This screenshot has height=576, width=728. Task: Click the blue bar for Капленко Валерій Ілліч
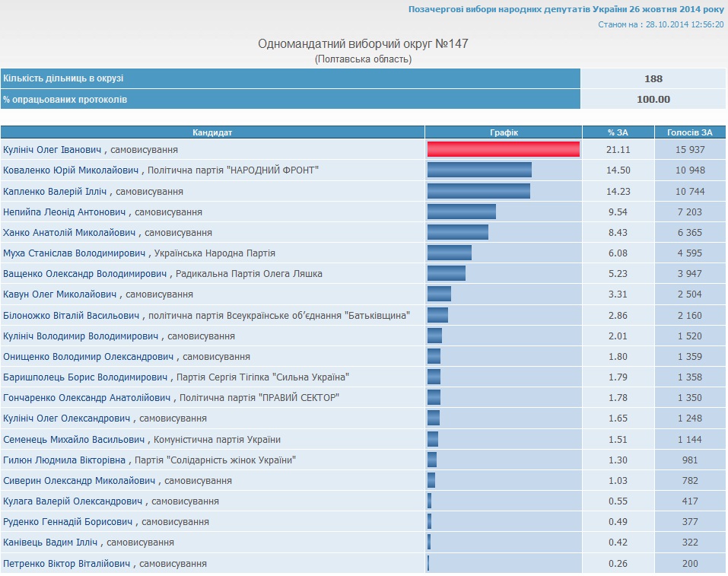point(478,191)
